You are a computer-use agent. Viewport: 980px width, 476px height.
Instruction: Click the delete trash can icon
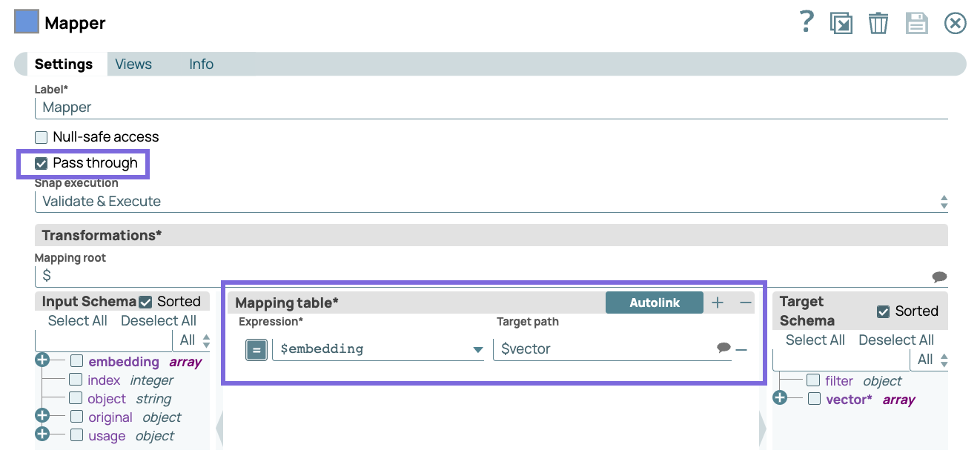tap(878, 23)
